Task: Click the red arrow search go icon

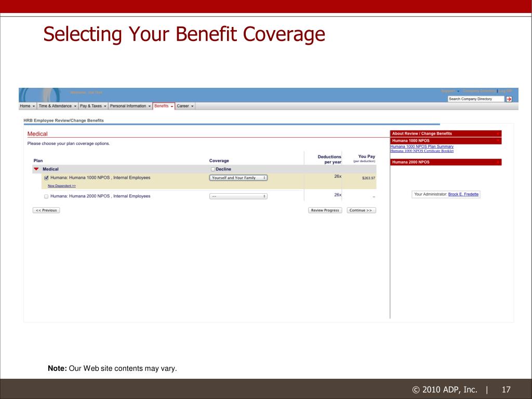Action: (509, 99)
